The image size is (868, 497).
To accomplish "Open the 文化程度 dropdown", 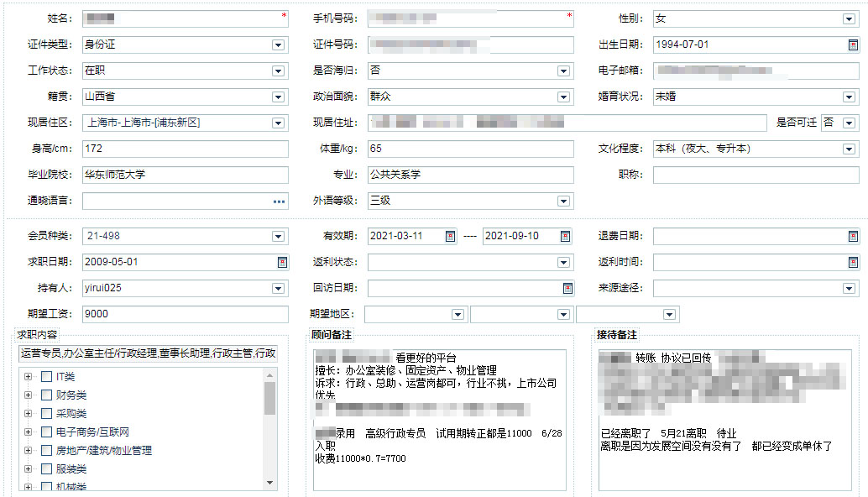I will click(849, 149).
